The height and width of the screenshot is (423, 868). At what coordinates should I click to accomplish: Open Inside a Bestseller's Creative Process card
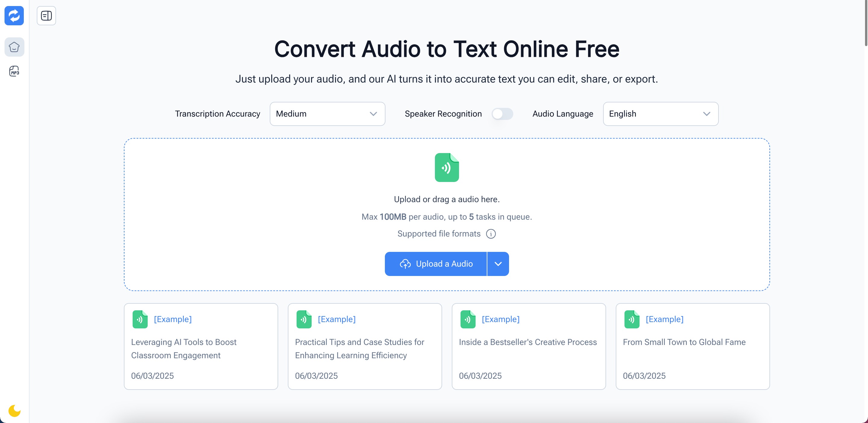coord(528,342)
